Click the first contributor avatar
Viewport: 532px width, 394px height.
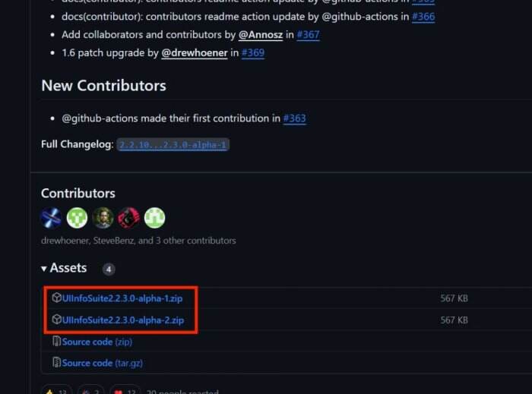tap(51, 218)
